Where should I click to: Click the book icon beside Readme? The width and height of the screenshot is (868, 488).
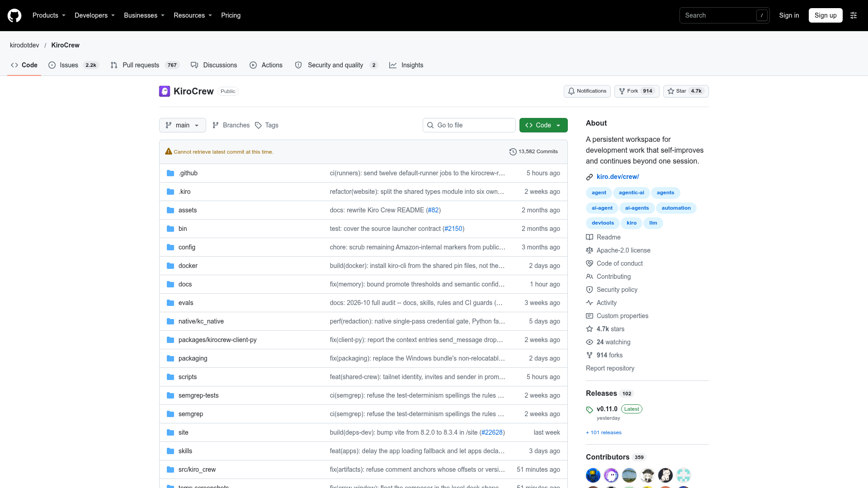(x=590, y=237)
